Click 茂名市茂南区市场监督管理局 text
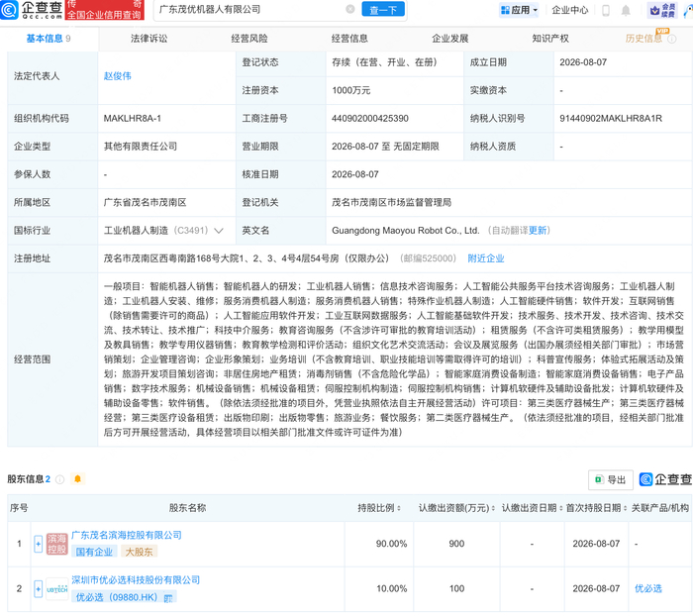The width and height of the screenshot is (693, 616). point(392,203)
